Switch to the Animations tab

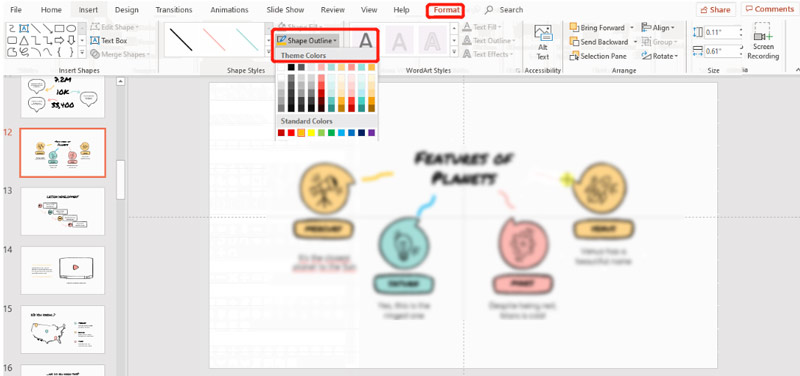coord(230,10)
